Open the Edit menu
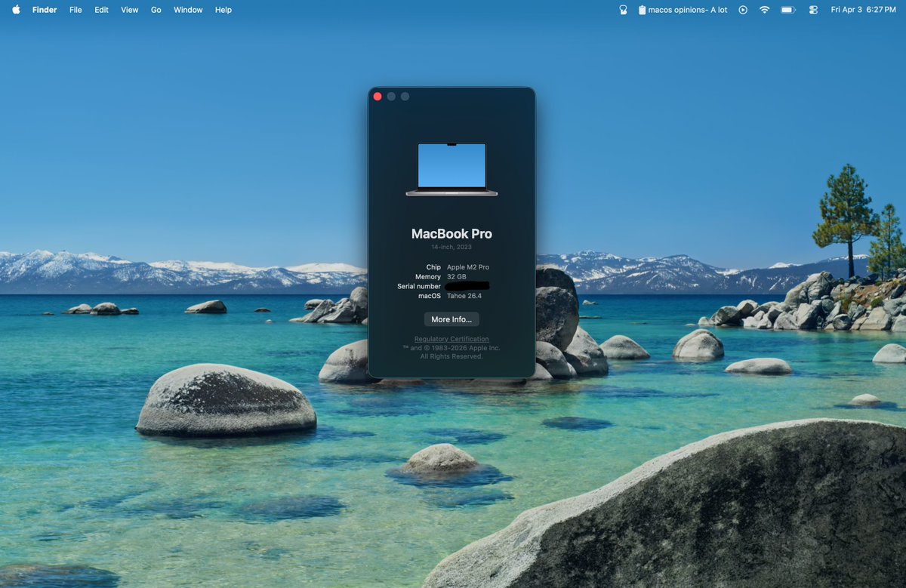Screen dimensions: 906x588 [101, 10]
